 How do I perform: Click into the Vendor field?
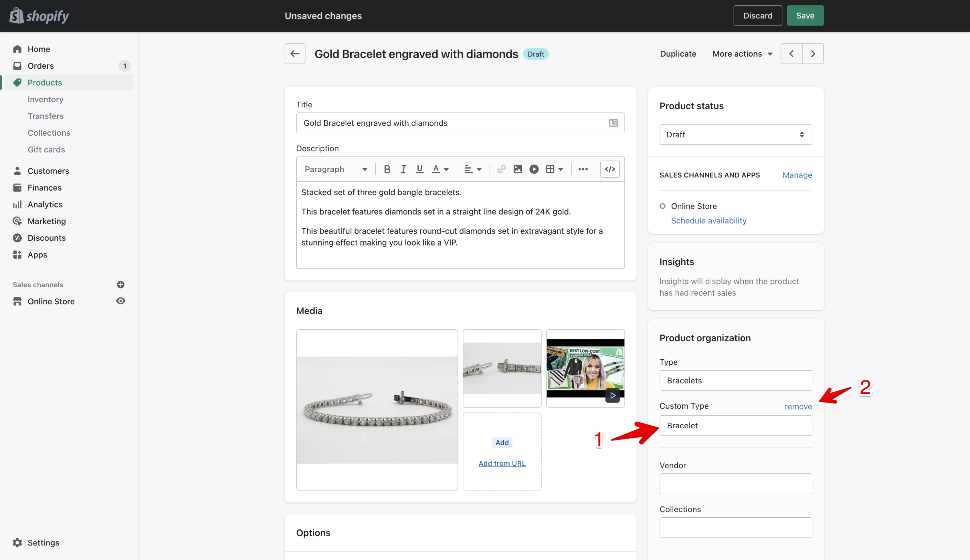[x=735, y=484]
